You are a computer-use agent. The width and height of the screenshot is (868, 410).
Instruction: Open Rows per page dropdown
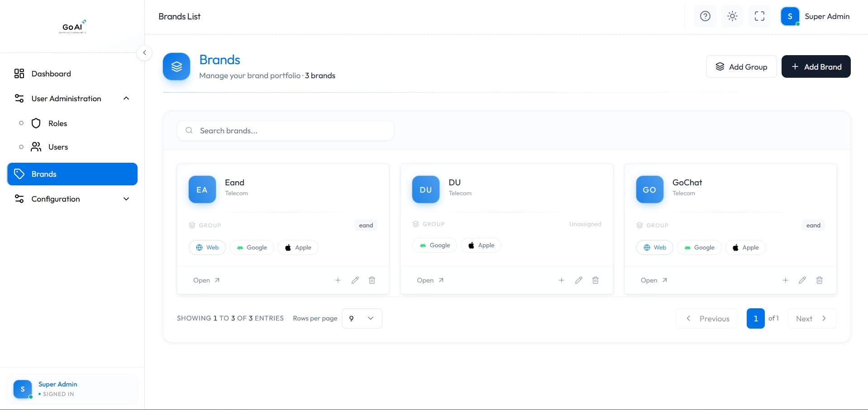(362, 318)
